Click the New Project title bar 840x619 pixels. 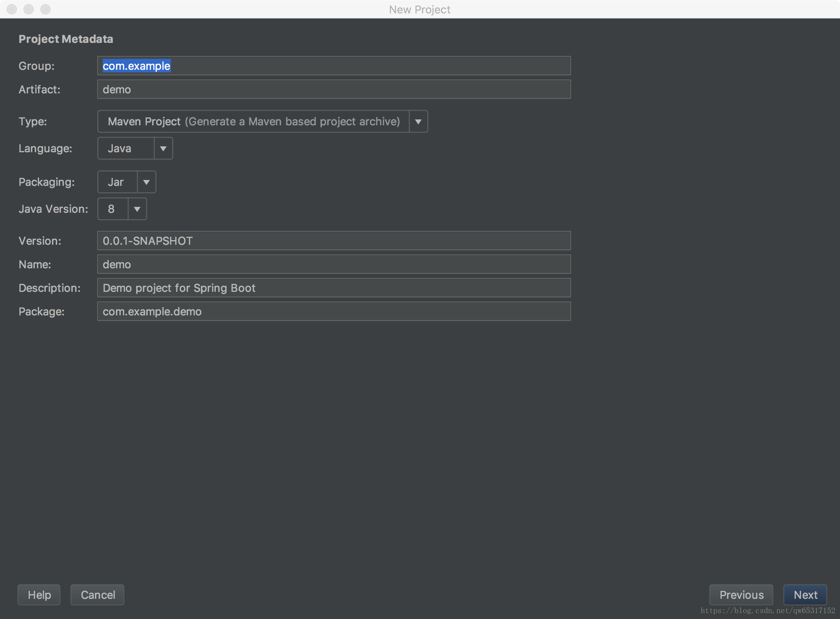pyautogui.click(x=419, y=9)
